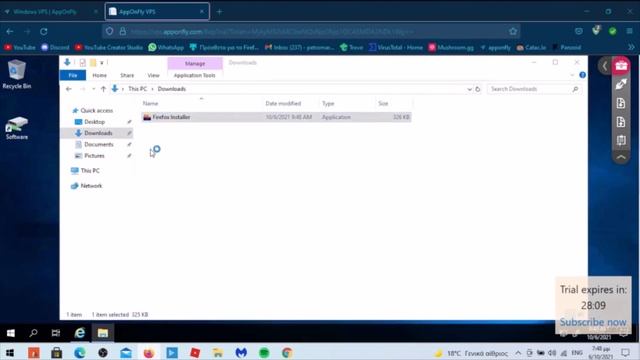Click the Properties icon in Quick Access Toolbar
The height and width of the screenshot is (360, 640).
point(82,62)
